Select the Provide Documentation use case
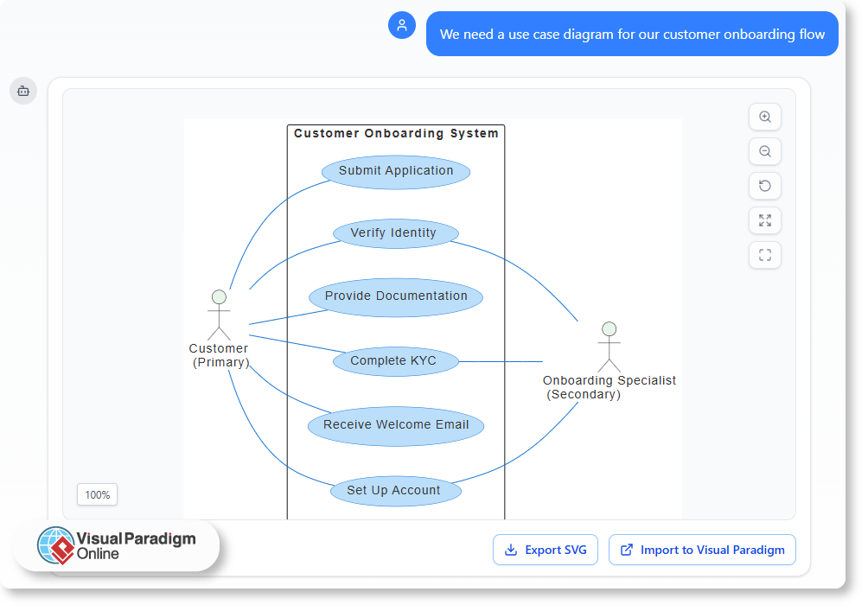The image size is (868, 611). tap(396, 296)
